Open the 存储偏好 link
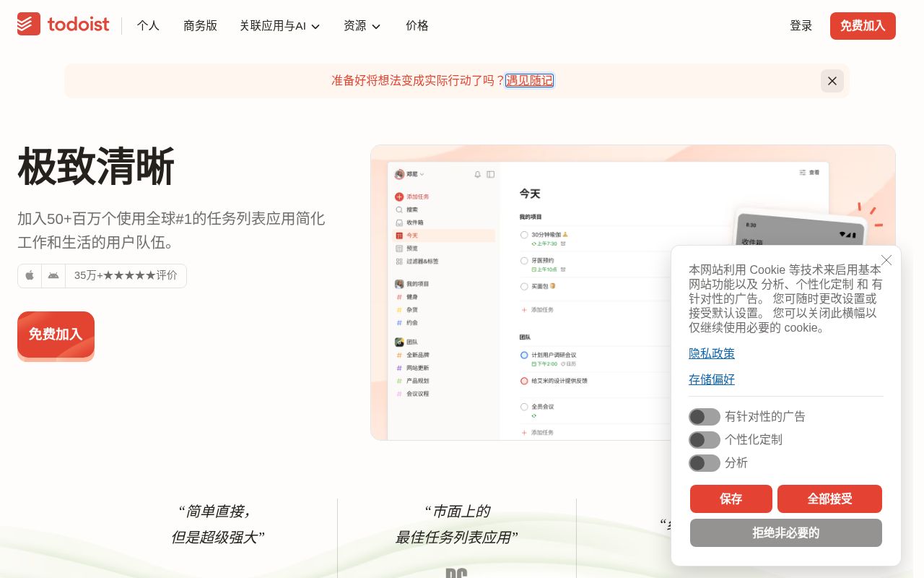Image resolution: width=924 pixels, height=578 pixels. point(712,379)
